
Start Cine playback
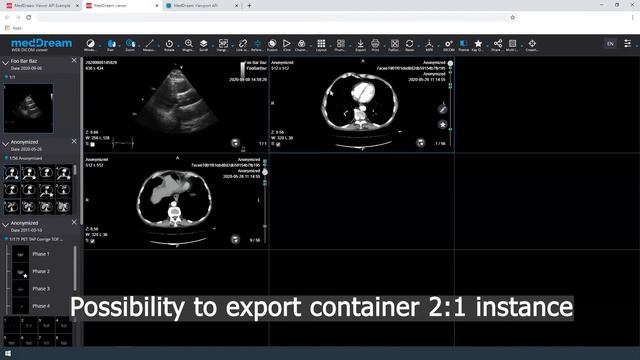tap(287, 44)
